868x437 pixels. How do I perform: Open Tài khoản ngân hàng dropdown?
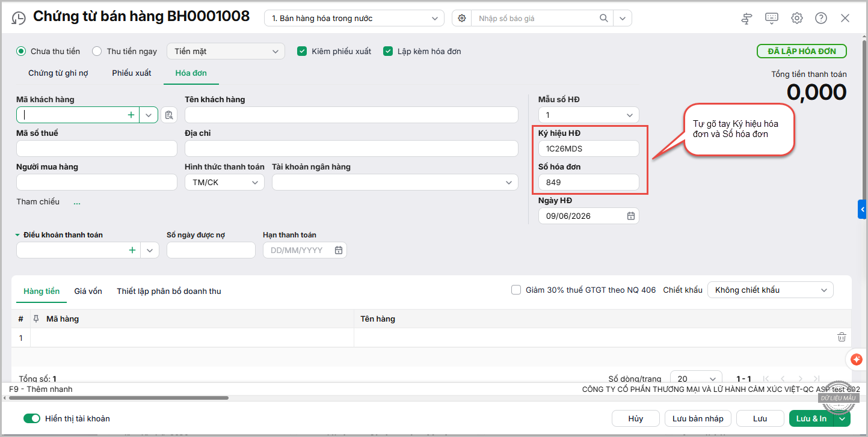click(395, 182)
